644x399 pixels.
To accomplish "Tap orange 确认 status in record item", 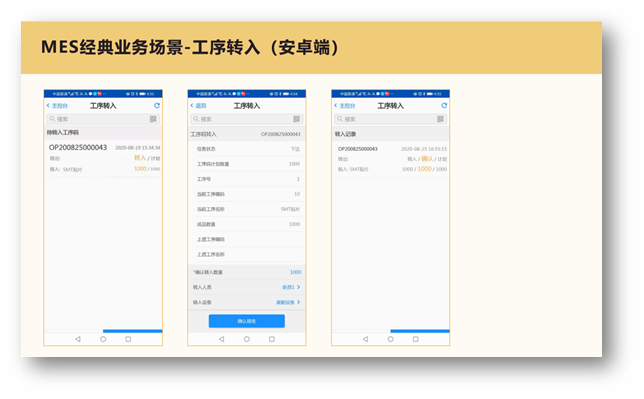I will 427,159.
